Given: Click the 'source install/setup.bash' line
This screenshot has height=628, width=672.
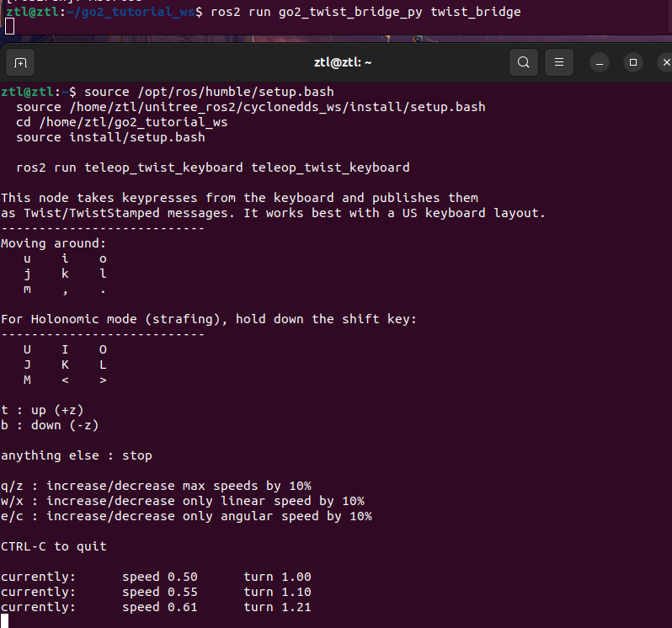Looking at the screenshot, I should click(x=110, y=137).
